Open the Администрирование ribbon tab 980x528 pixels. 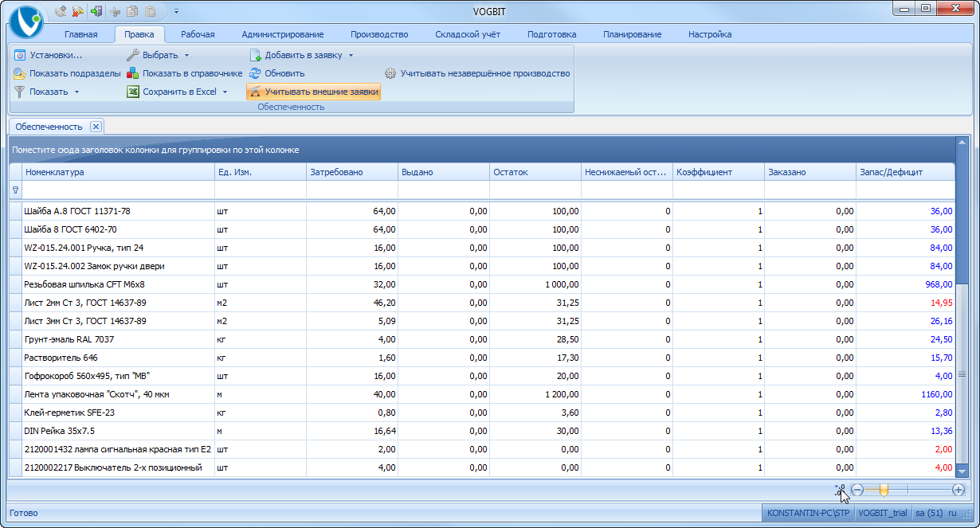[x=283, y=34]
